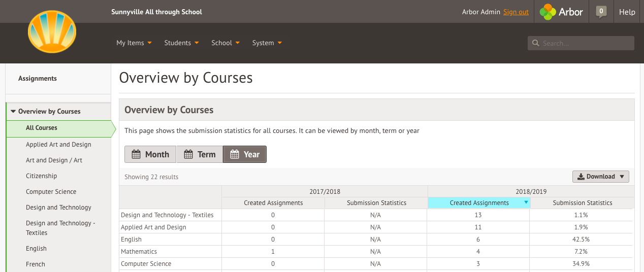The height and width of the screenshot is (272, 644).
Task: Click the calendar icon on Year
Action: tap(235, 155)
